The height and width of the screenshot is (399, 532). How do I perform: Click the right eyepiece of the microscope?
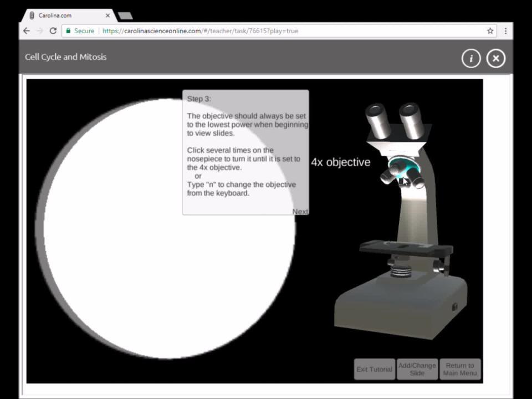(x=412, y=120)
